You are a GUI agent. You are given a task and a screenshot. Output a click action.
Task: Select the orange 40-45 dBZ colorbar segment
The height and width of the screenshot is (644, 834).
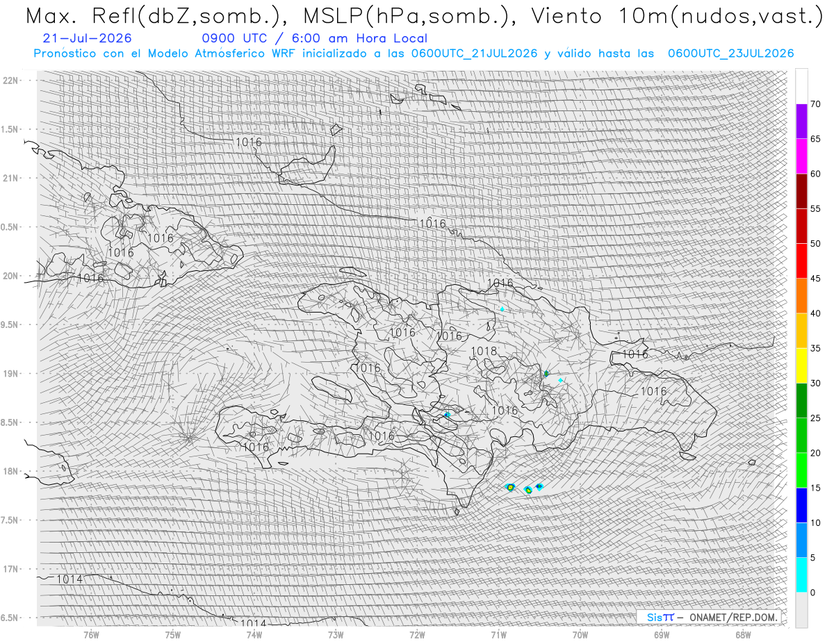(801, 296)
